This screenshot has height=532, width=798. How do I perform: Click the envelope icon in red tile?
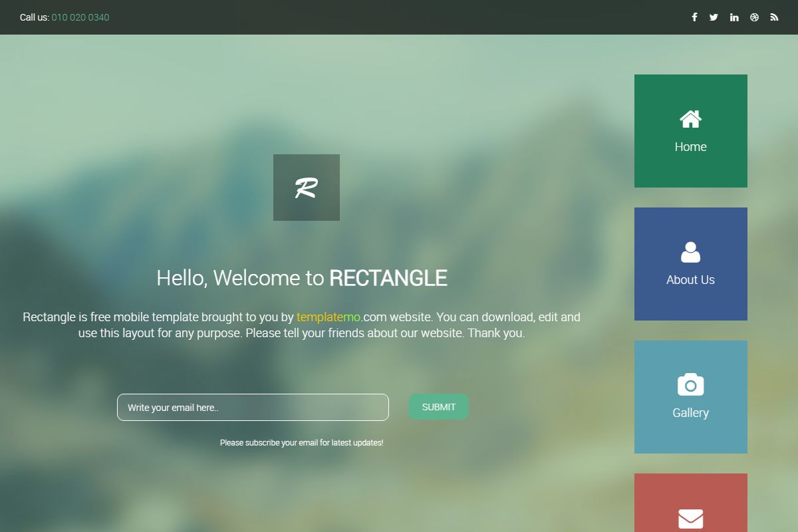coord(690,519)
